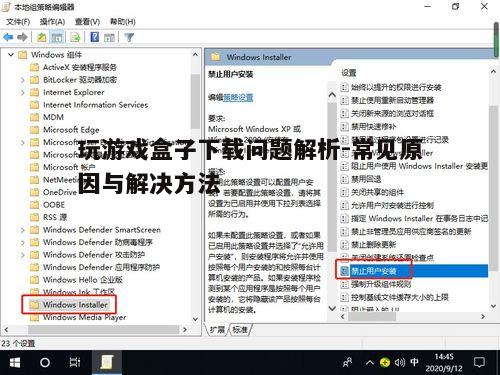500x375 pixels.
Task: Click policy icon beside 始终以提升的权限进行安装
Action: pos(344,87)
